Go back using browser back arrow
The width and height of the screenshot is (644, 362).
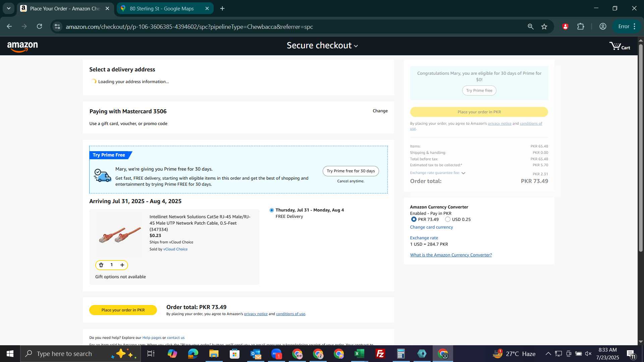point(9,26)
